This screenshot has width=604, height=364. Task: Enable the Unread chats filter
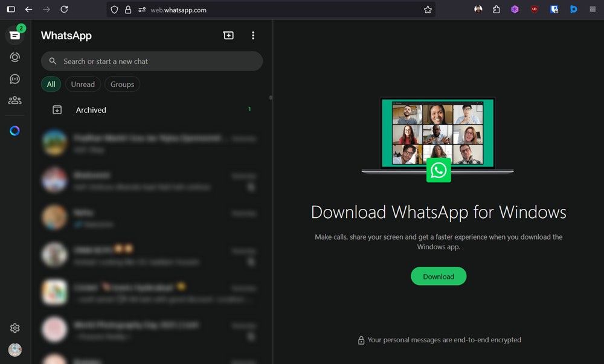tap(83, 84)
